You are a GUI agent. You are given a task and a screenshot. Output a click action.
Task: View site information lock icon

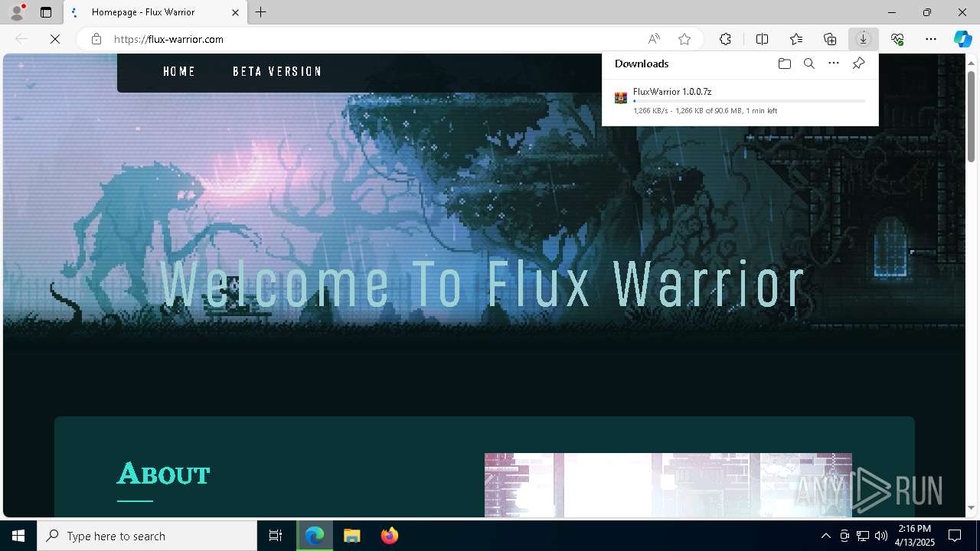[x=96, y=39]
